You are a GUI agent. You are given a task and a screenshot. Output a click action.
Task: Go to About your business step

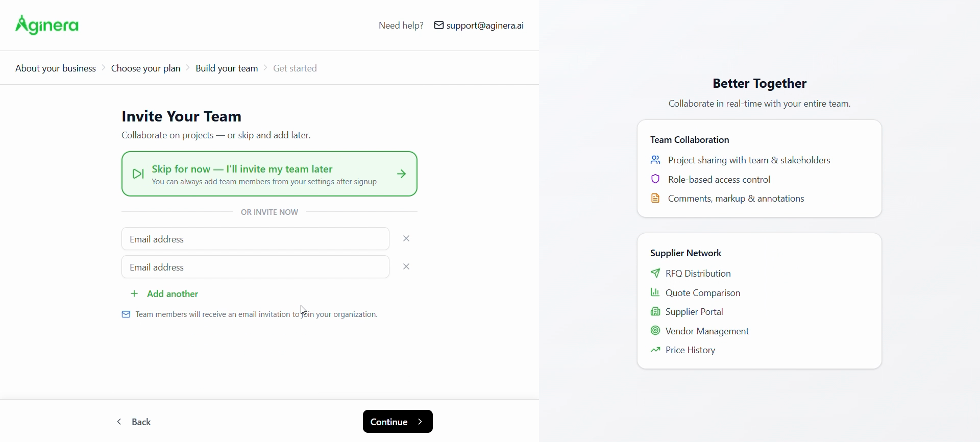(56, 68)
